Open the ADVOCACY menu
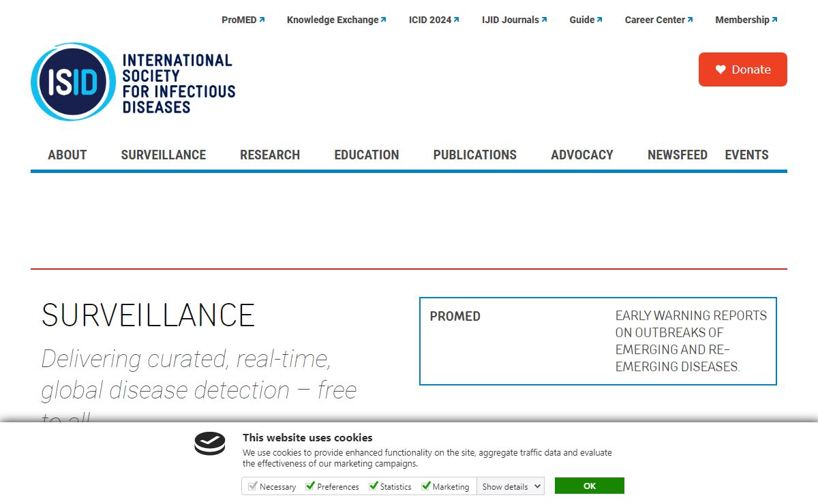 tap(582, 155)
